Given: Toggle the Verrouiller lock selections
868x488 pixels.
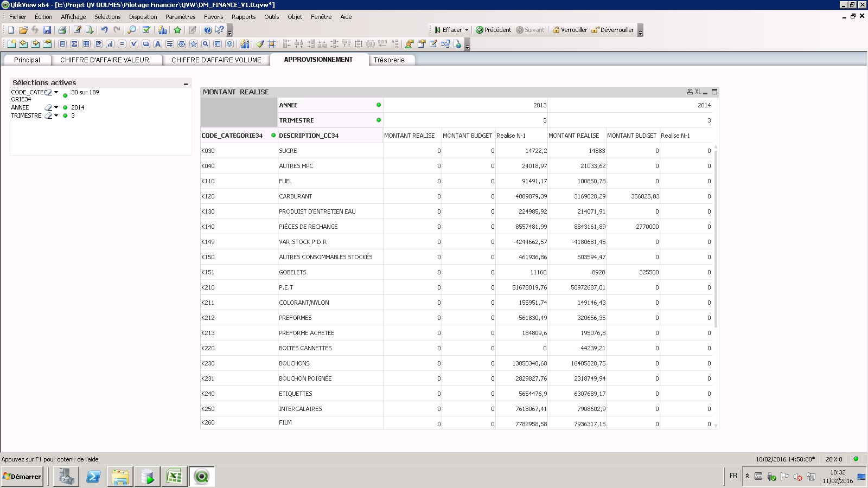Looking at the screenshot, I should [x=570, y=30].
